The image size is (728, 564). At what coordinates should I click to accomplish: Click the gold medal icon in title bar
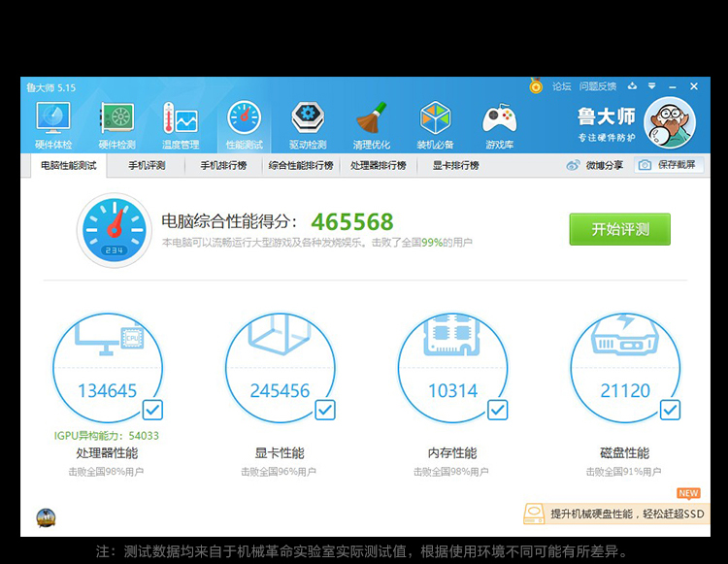coord(536,85)
